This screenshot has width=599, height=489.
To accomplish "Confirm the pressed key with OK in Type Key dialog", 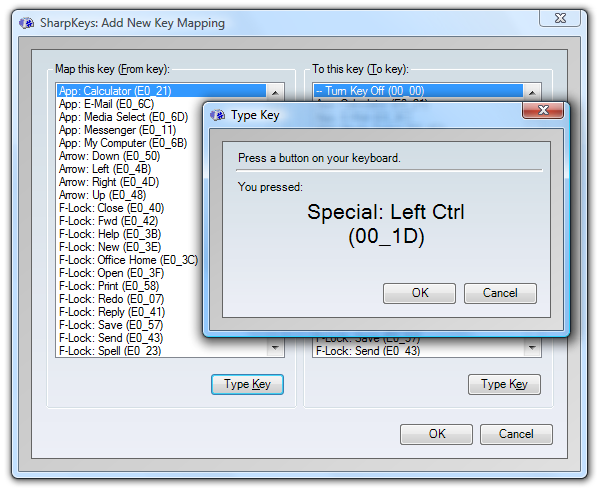I will pyautogui.click(x=419, y=293).
